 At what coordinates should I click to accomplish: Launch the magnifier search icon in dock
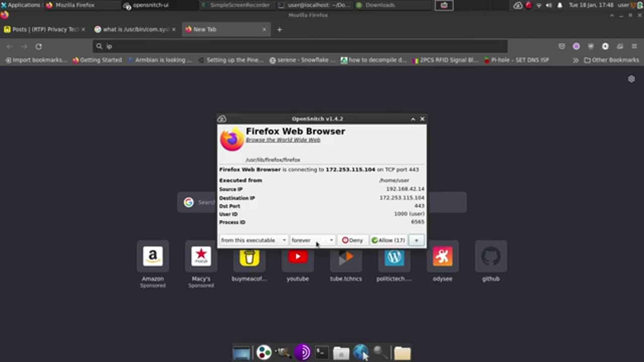click(x=380, y=353)
